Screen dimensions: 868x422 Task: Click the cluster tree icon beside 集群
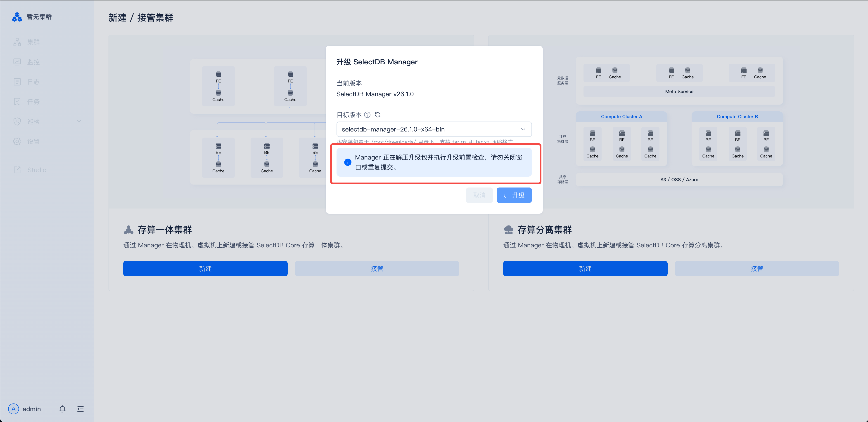pyautogui.click(x=17, y=42)
